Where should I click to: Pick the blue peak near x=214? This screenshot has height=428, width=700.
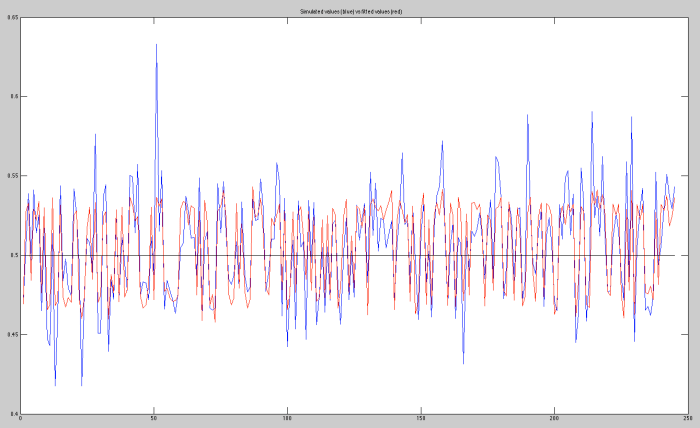click(x=591, y=112)
